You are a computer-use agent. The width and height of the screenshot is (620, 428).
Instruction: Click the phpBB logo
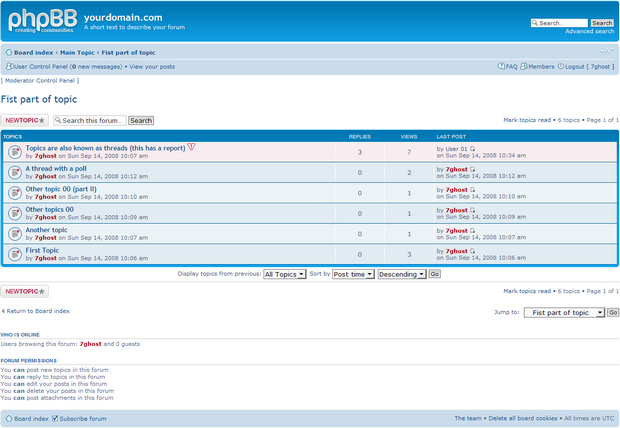tap(43, 21)
